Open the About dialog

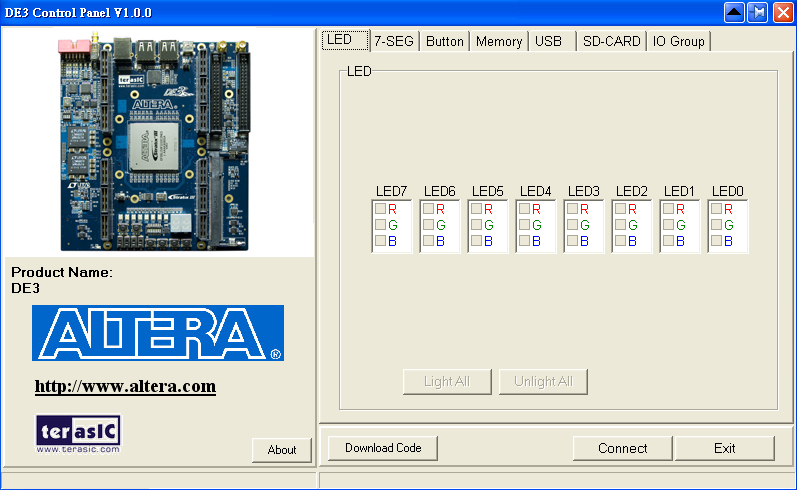[x=282, y=450]
